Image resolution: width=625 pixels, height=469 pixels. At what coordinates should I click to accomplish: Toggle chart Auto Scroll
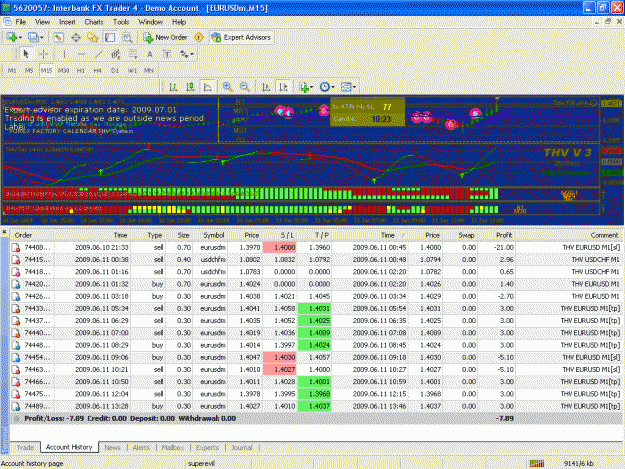click(x=266, y=86)
